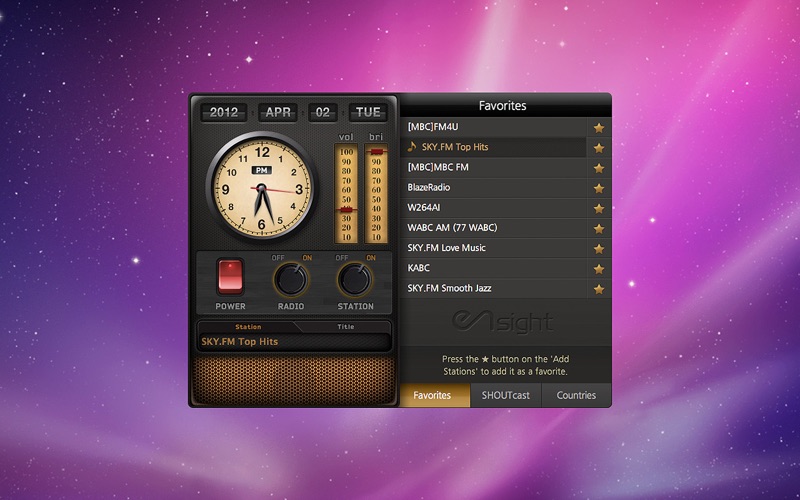The image size is (800, 500).
Task: Open the Countries tab
Action: click(576, 395)
